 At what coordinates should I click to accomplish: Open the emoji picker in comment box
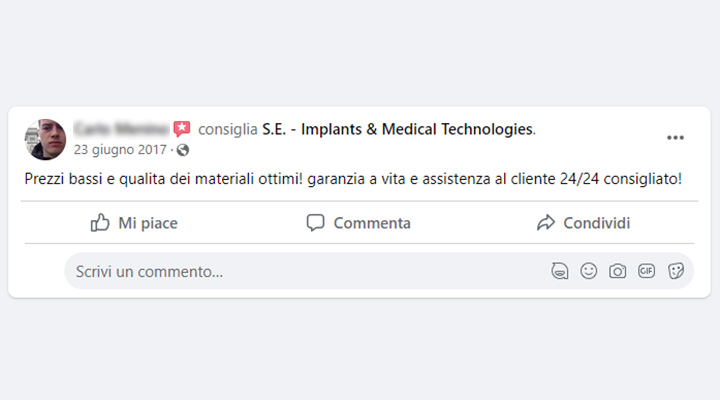589,271
